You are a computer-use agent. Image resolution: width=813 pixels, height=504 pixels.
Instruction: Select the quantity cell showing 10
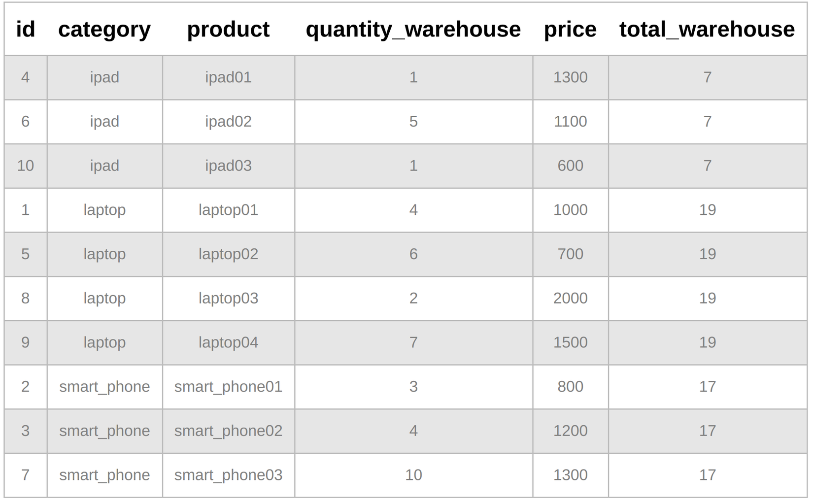pyautogui.click(x=413, y=475)
